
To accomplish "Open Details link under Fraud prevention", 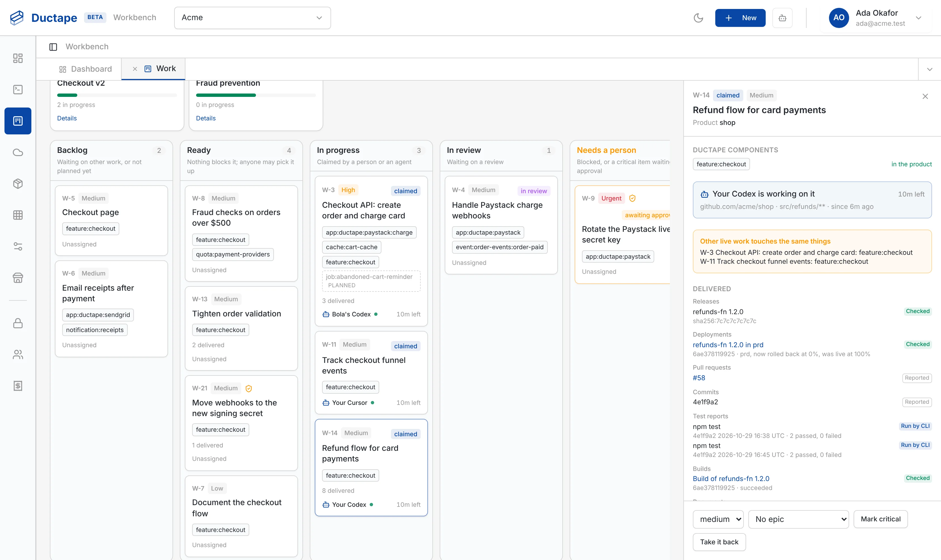I will pyautogui.click(x=206, y=118).
